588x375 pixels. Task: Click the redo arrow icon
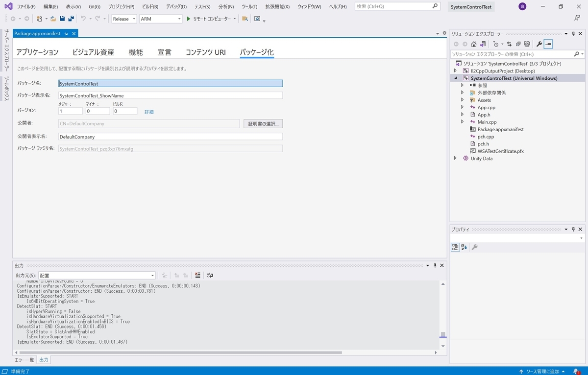[98, 19]
